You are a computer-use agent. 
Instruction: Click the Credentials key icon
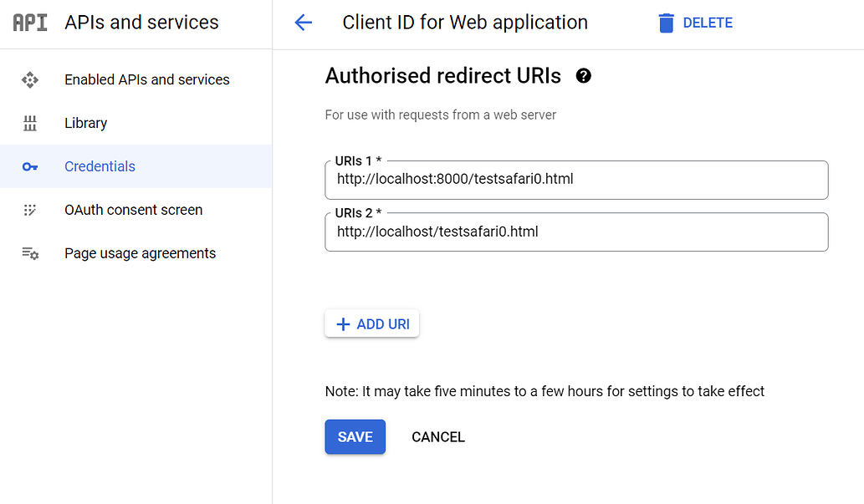(x=30, y=167)
